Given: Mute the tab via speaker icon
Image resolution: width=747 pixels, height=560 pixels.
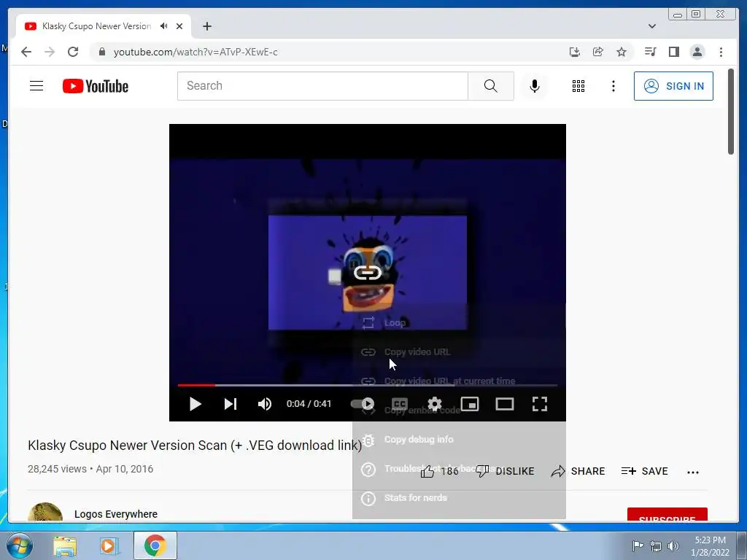Looking at the screenshot, I should tap(164, 26).
